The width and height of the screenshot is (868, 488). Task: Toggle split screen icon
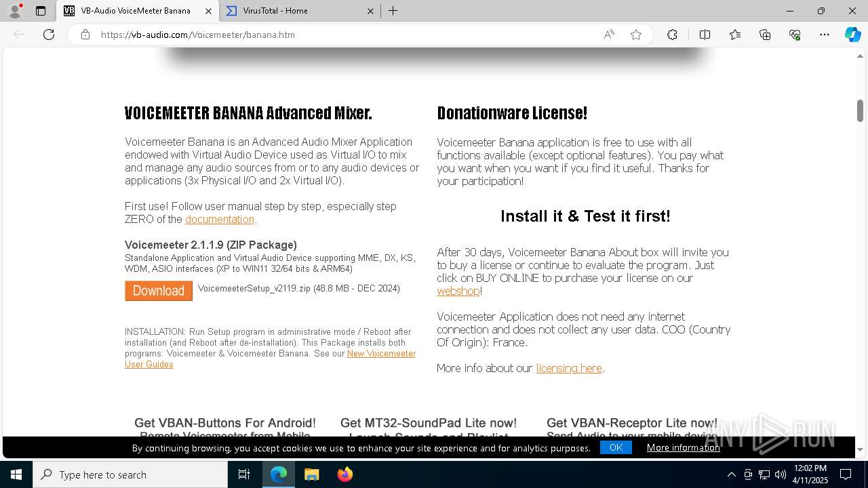705,35
